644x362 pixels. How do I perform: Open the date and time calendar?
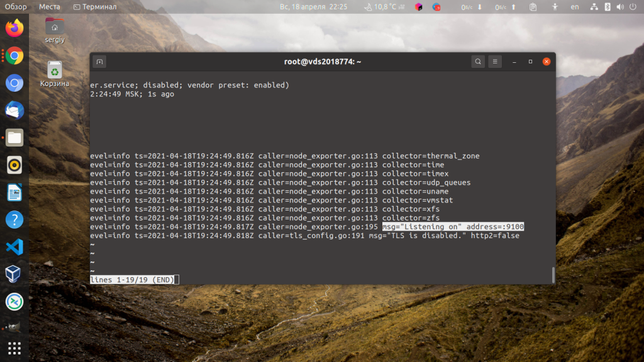pos(313,6)
